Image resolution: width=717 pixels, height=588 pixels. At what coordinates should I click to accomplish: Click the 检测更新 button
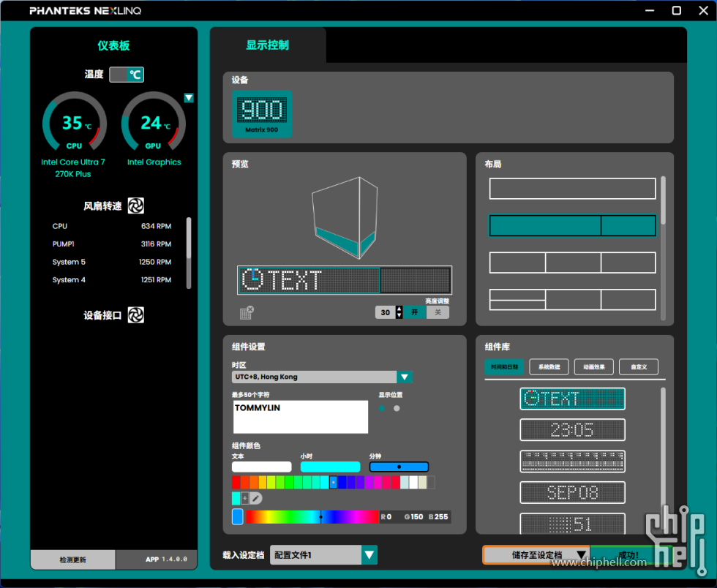click(72, 559)
